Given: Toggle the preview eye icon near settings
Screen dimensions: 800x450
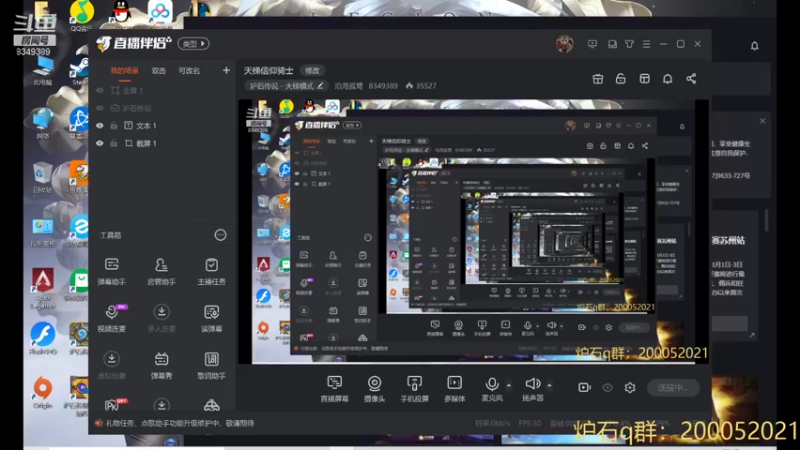Looking at the screenshot, I should click(x=607, y=388).
